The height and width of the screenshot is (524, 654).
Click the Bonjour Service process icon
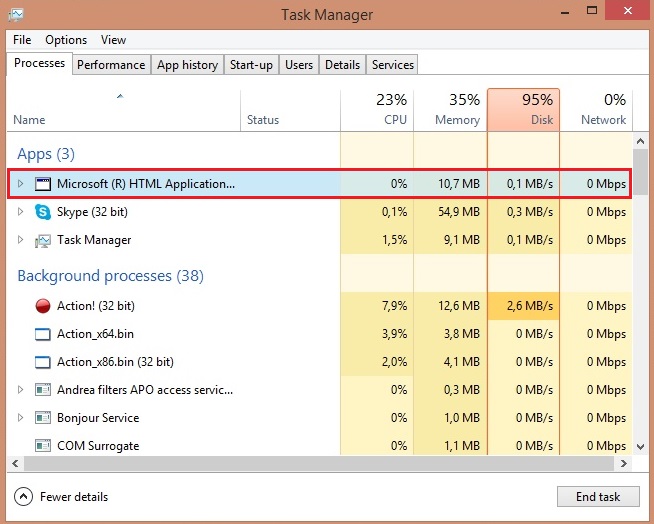(43, 418)
